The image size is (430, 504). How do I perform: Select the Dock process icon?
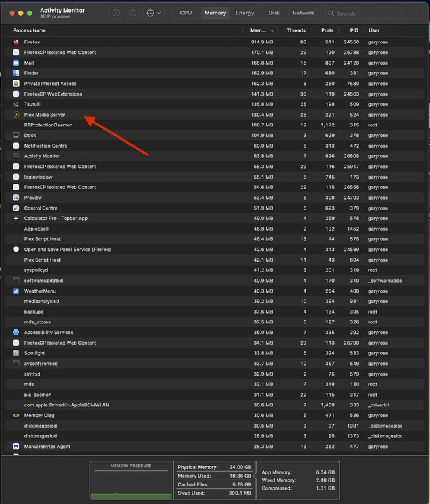[x=16, y=135]
